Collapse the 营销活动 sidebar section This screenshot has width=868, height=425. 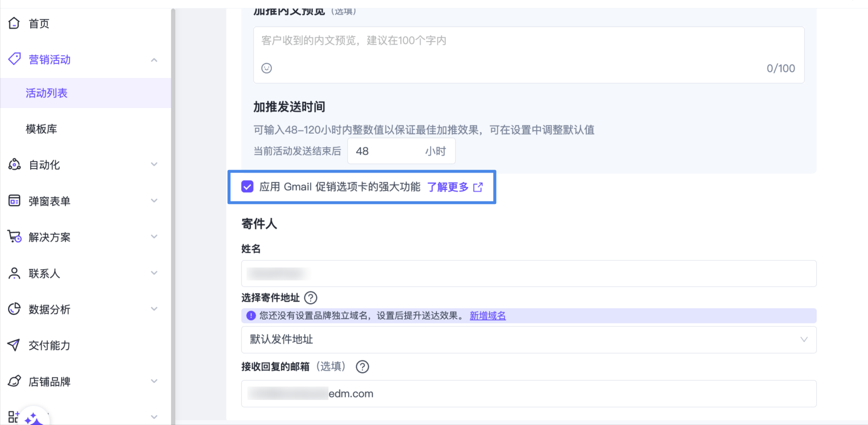click(x=154, y=60)
